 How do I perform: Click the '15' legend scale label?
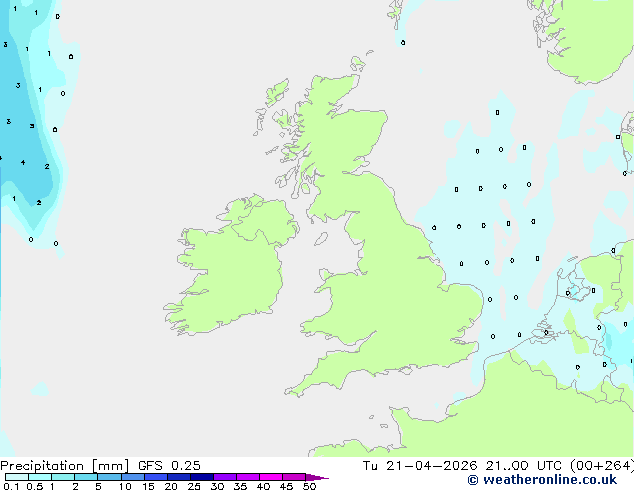[x=148, y=486]
